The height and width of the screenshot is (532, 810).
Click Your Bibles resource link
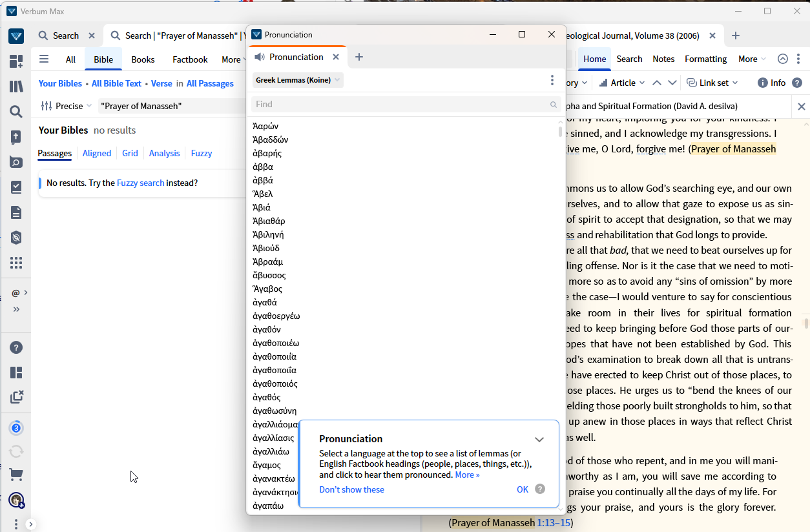point(60,83)
